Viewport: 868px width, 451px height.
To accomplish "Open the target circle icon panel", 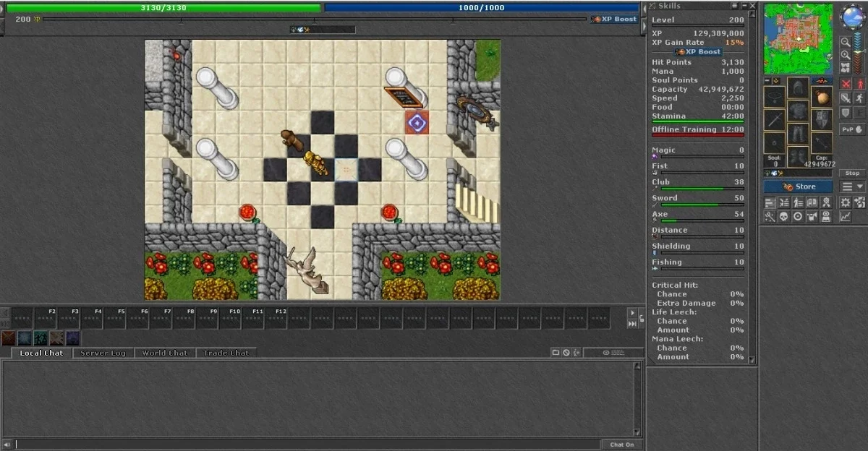I will [x=798, y=216].
